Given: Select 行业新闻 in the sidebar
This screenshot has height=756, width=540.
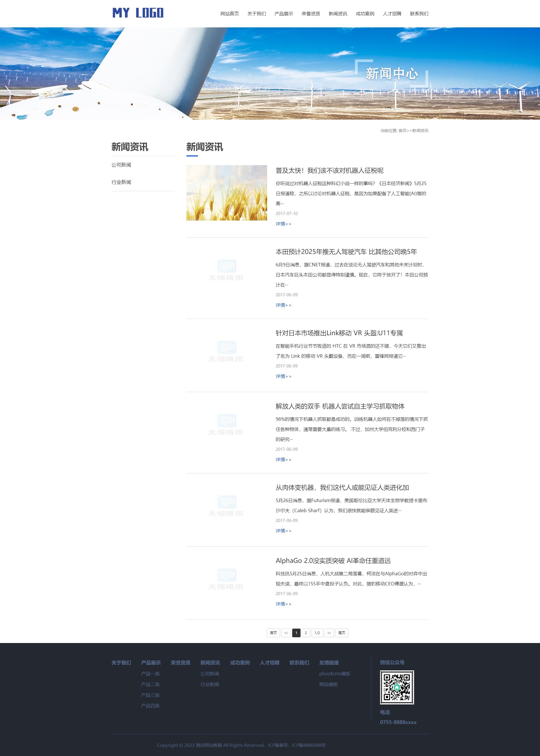Looking at the screenshot, I should 121,182.
